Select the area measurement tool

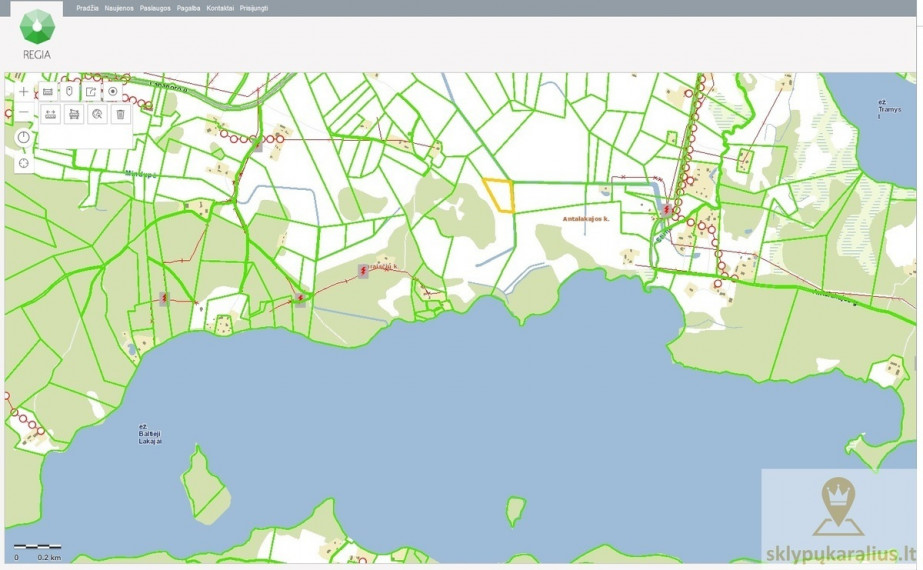pos(74,114)
